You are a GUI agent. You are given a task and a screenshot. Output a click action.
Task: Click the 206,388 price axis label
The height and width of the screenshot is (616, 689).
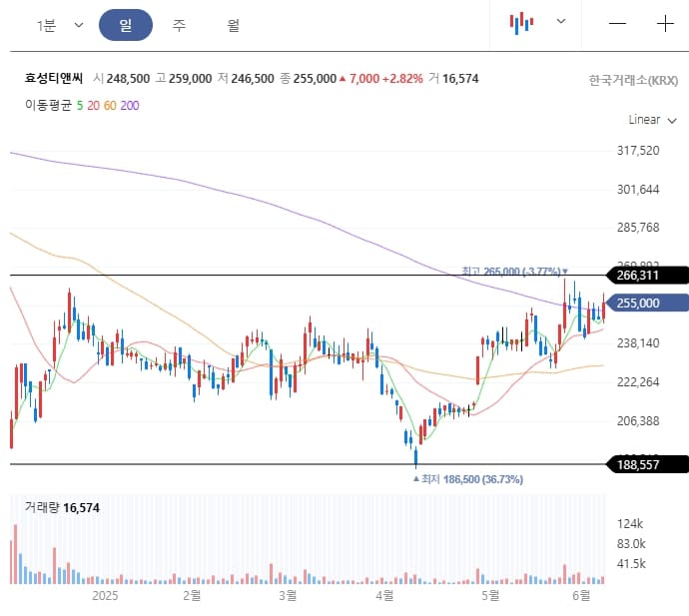(638, 421)
